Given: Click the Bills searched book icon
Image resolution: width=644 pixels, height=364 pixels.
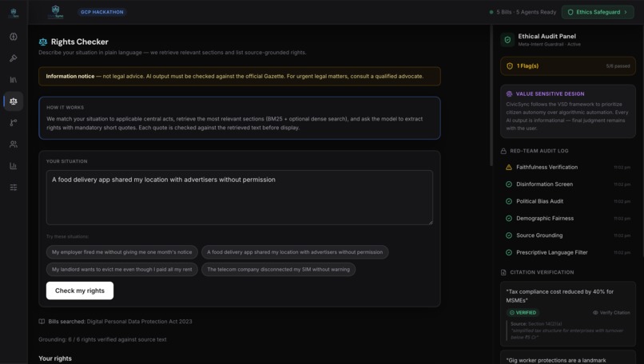Looking at the screenshot, I should coord(42,322).
